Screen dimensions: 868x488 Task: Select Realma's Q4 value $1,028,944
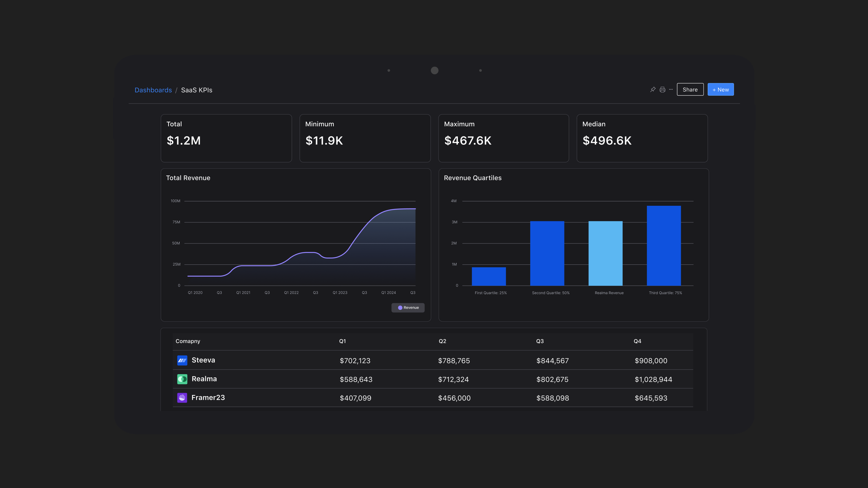(653, 380)
